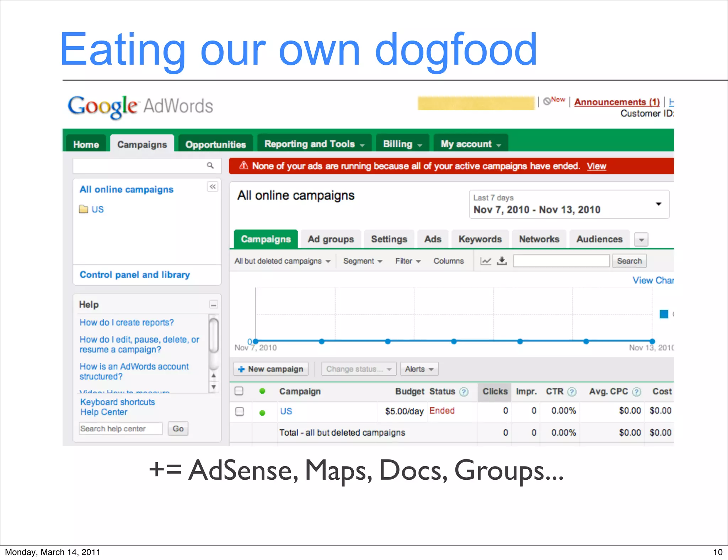This screenshot has width=728, height=560.
Task: Click the Help panel scrollbar thumb
Action: point(213,335)
